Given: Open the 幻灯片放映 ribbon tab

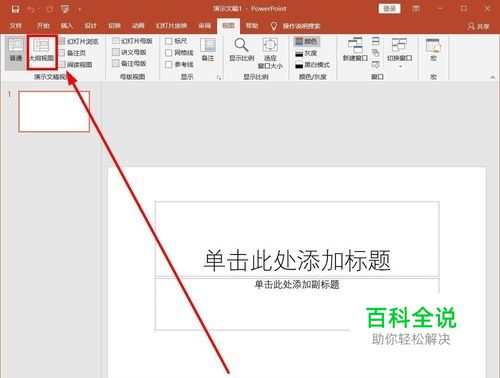Looking at the screenshot, I should click(x=171, y=26).
